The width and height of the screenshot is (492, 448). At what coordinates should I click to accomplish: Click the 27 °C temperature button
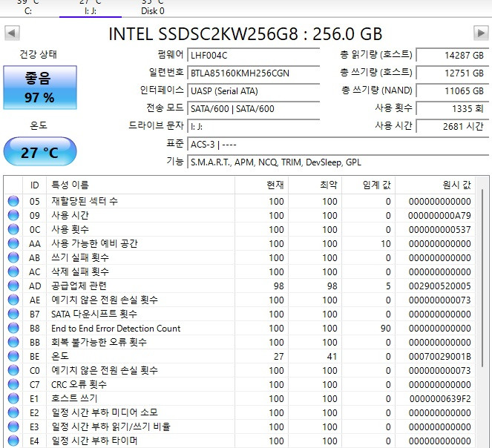40,151
